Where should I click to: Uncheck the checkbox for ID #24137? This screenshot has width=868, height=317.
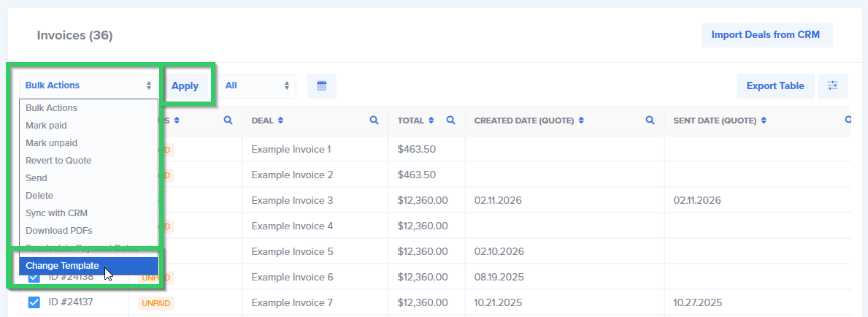[34, 302]
